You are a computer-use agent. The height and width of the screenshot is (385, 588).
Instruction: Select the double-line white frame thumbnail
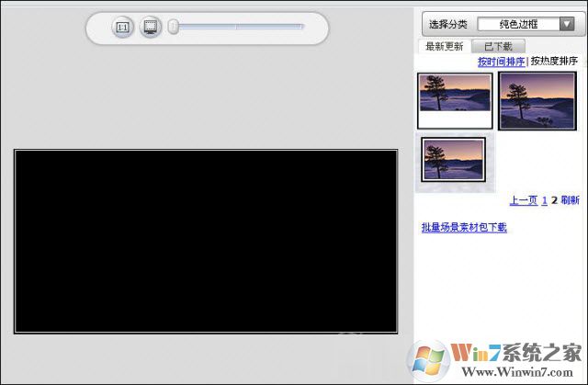454,160
